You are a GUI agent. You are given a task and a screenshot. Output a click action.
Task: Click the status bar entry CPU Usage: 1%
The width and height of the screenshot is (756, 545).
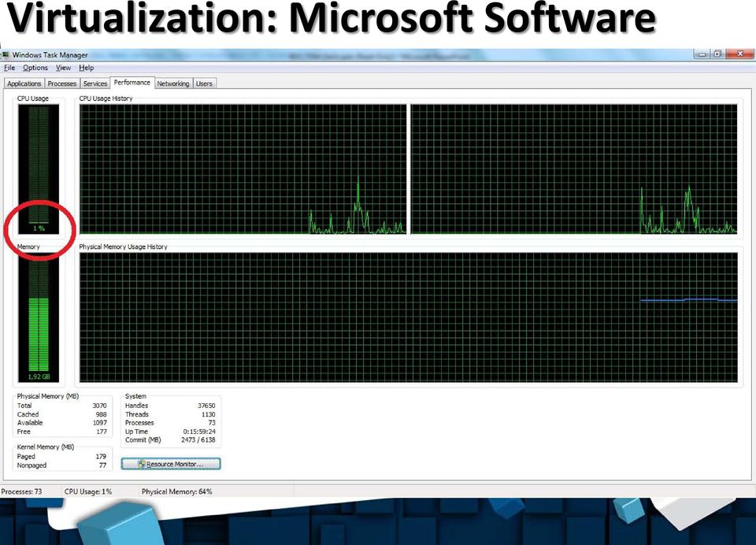(87, 491)
